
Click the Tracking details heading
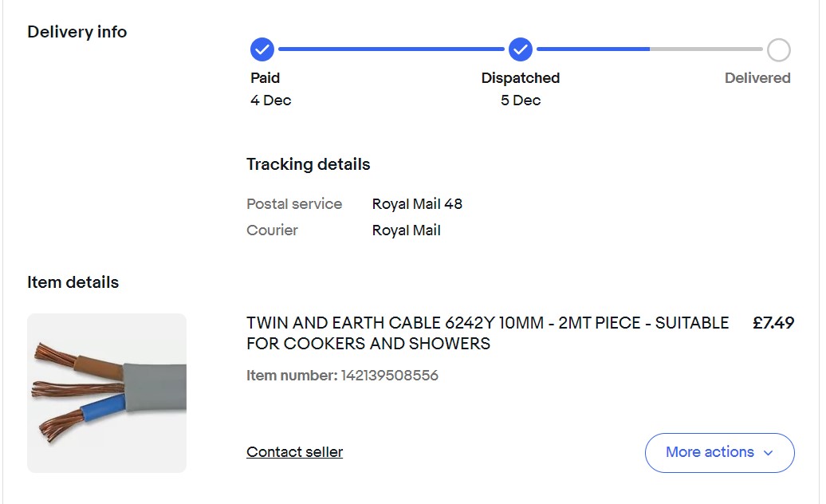point(308,164)
